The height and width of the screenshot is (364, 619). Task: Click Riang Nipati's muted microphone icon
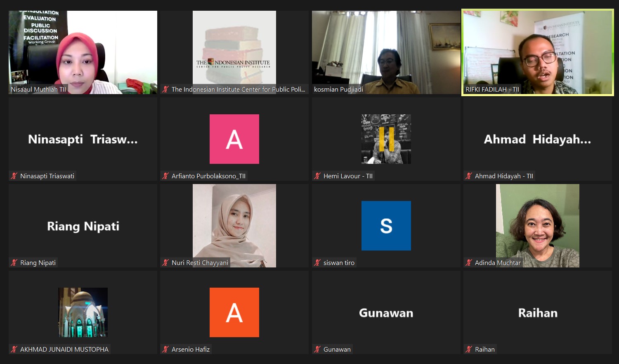coord(14,263)
